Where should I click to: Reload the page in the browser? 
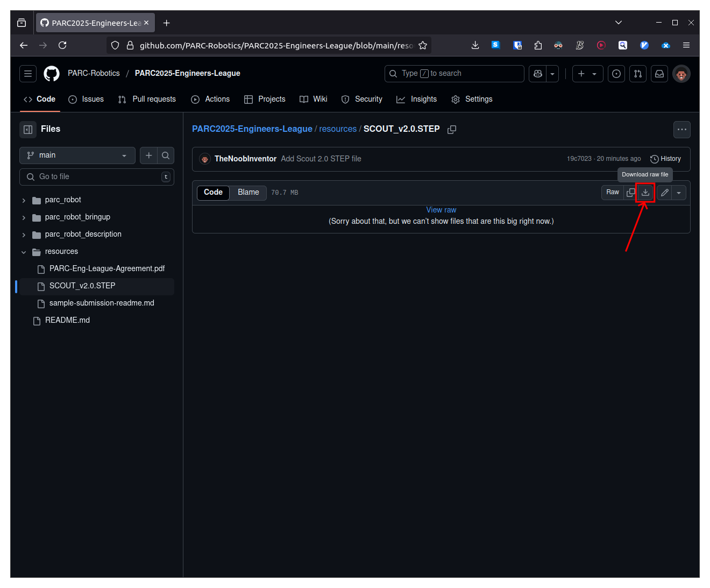62,45
